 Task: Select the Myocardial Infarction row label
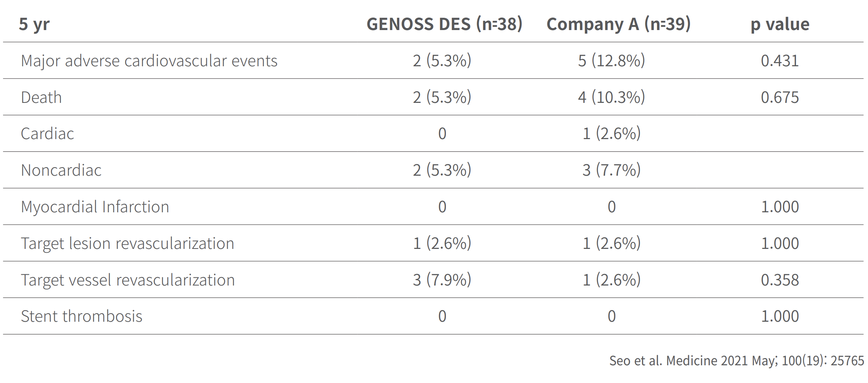pos(95,207)
